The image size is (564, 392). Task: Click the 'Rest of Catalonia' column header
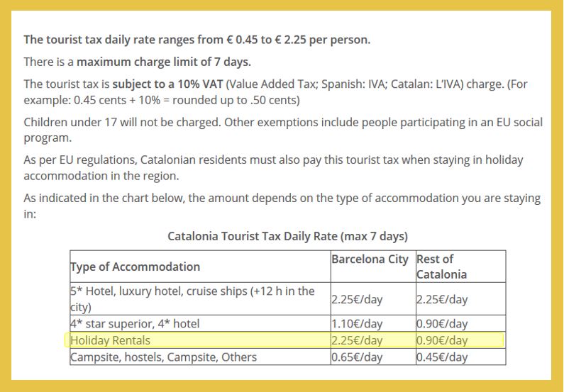point(460,267)
